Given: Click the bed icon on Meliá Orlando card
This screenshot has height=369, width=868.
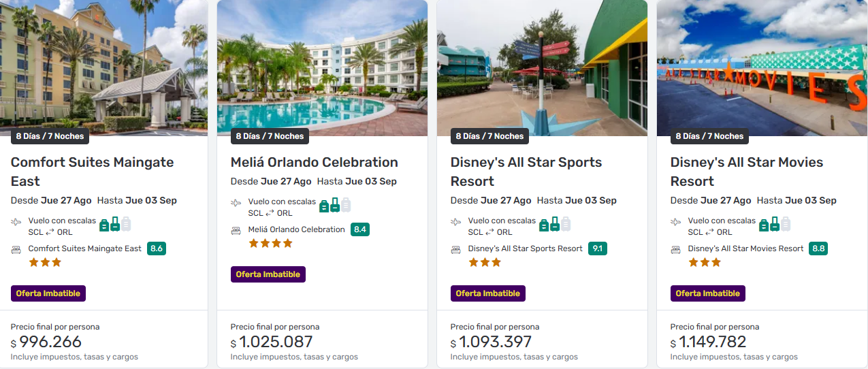Looking at the screenshot, I should click(x=236, y=231).
